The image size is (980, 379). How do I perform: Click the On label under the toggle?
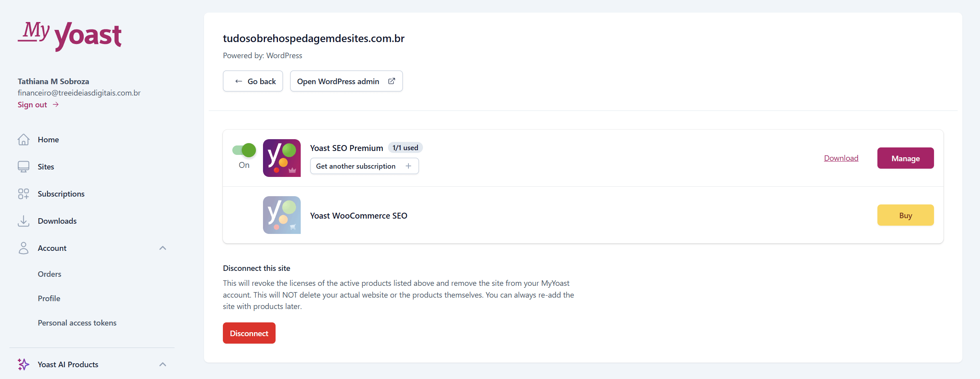coord(244,165)
